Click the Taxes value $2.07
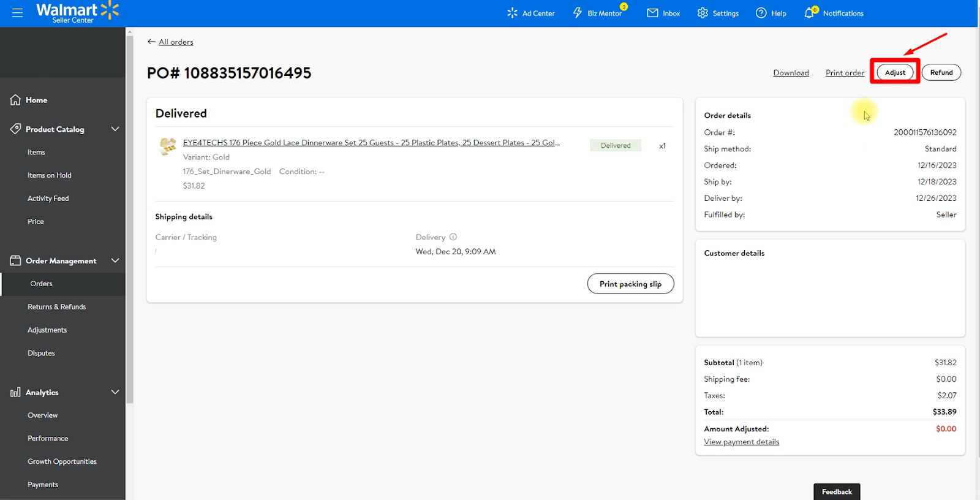980x500 pixels. tap(947, 395)
